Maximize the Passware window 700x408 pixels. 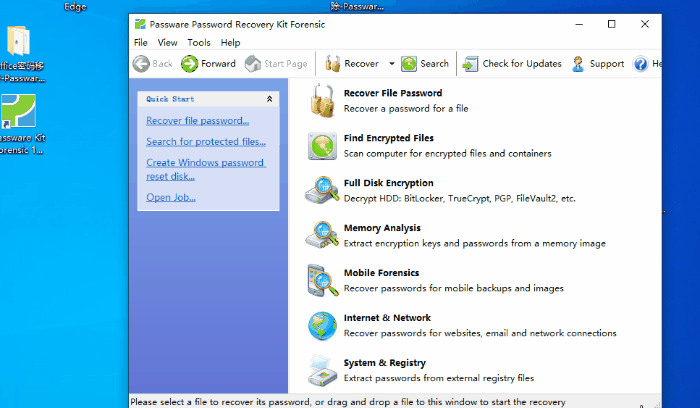(x=612, y=24)
